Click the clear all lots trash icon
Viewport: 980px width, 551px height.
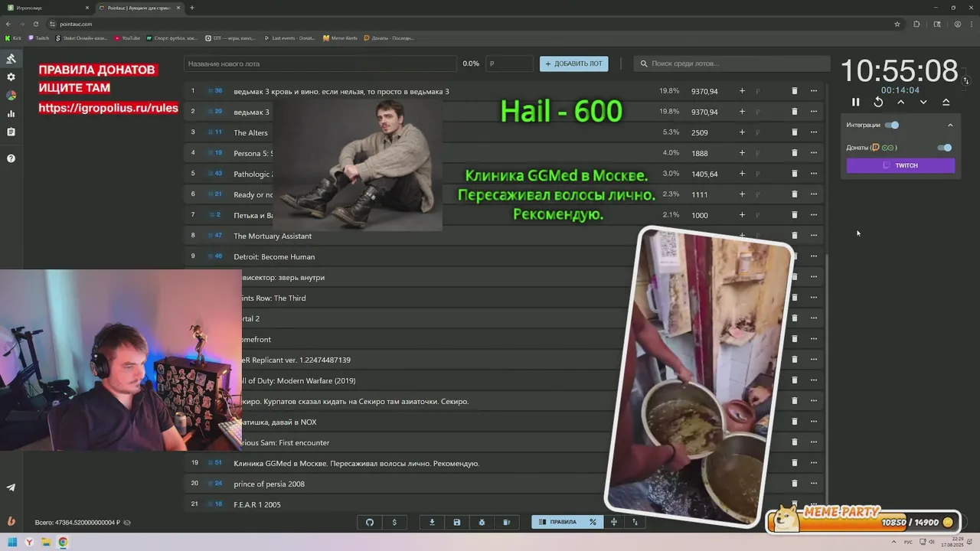point(506,522)
